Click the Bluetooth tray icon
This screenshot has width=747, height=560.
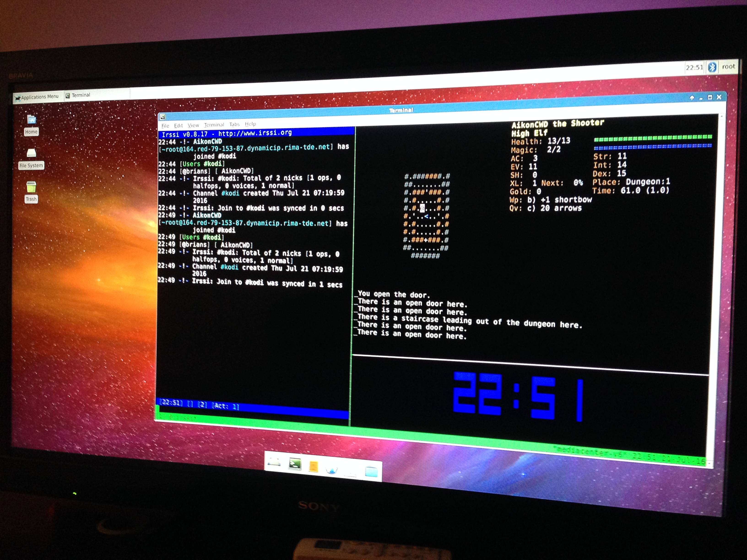pyautogui.click(x=712, y=67)
